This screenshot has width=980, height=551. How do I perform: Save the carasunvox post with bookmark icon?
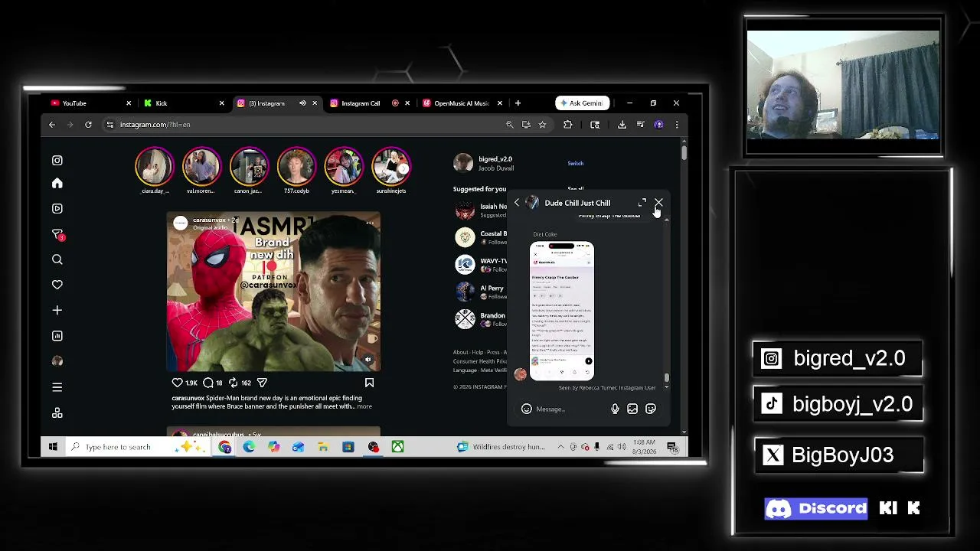(369, 383)
